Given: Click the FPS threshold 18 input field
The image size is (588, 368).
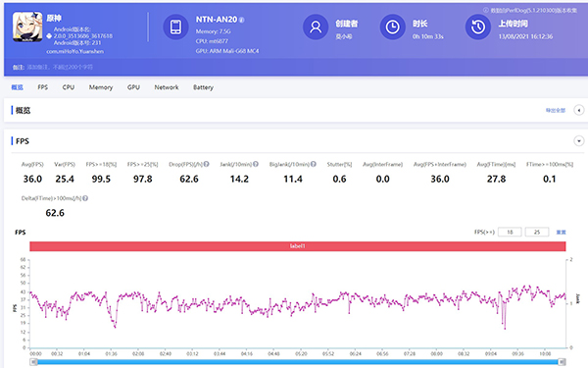Looking at the screenshot, I should [510, 232].
